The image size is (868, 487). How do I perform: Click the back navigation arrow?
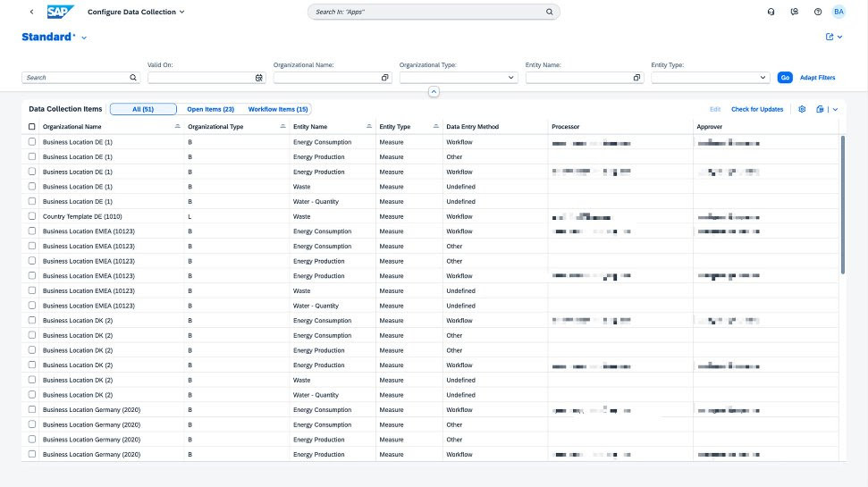click(32, 12)
